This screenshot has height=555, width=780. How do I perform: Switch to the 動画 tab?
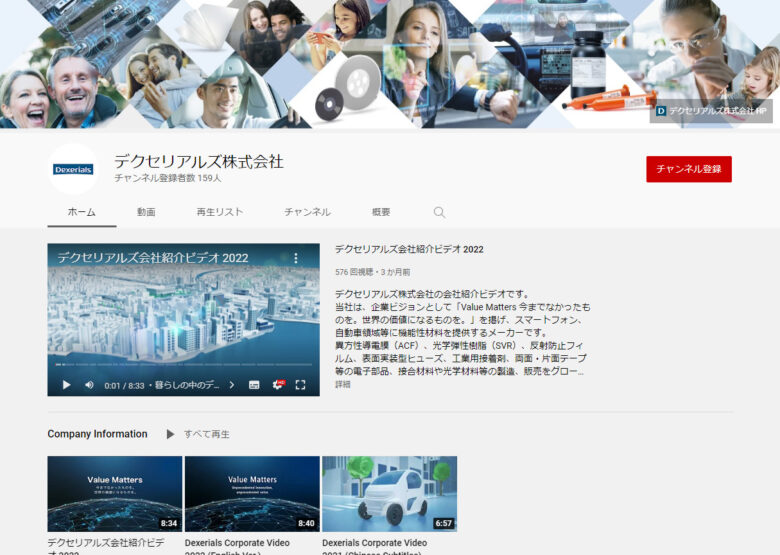coord(146,212)
